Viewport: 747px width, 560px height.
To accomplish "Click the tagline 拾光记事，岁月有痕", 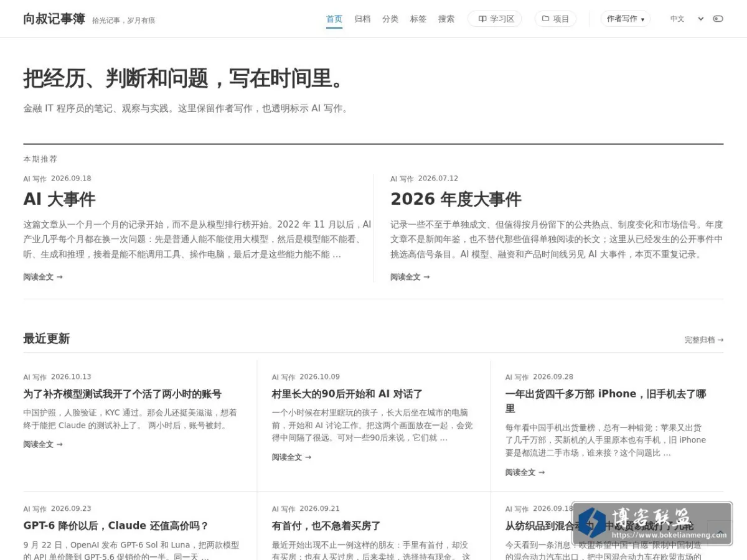I will pos(123,21).
